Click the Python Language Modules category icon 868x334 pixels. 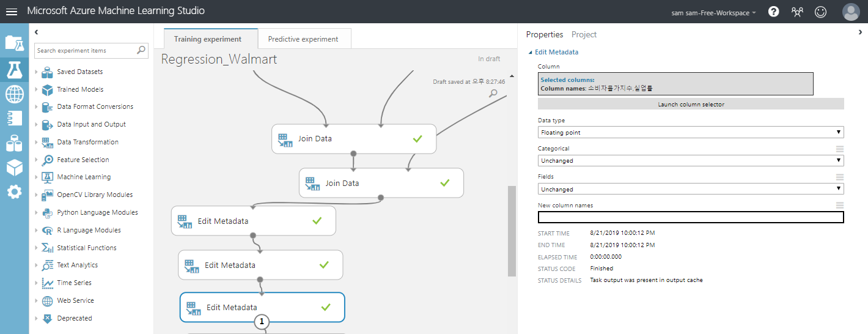pyautogui.click(x=47, y=213)
